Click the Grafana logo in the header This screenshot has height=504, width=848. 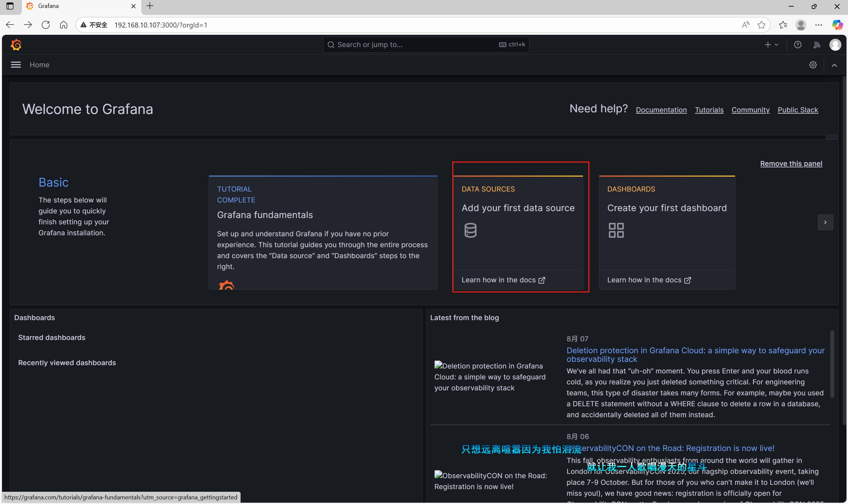(x=16, y=45)
